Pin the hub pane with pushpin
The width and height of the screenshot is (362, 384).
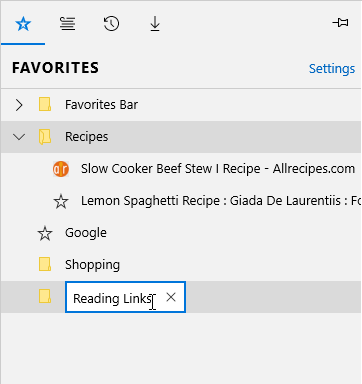point(340,23)
